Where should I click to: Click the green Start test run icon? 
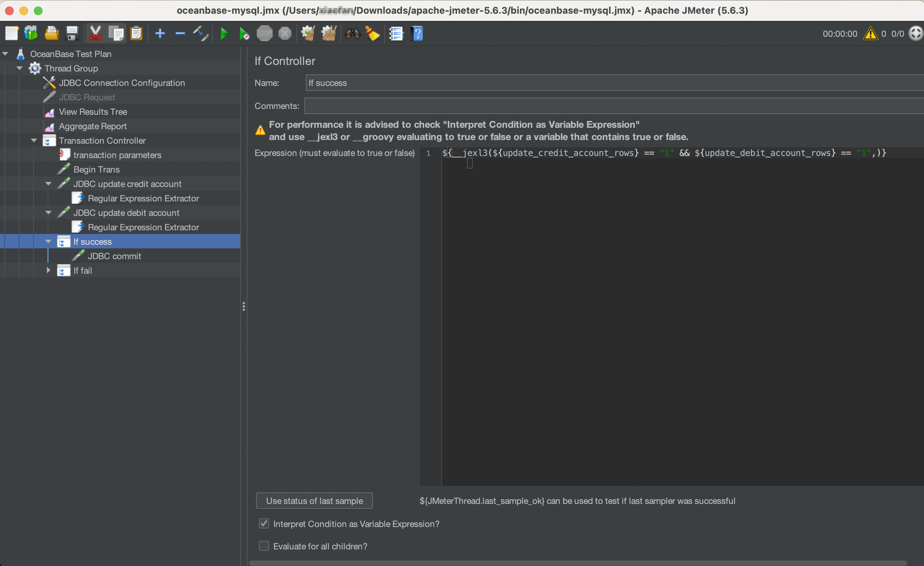[x=224, y=34]
